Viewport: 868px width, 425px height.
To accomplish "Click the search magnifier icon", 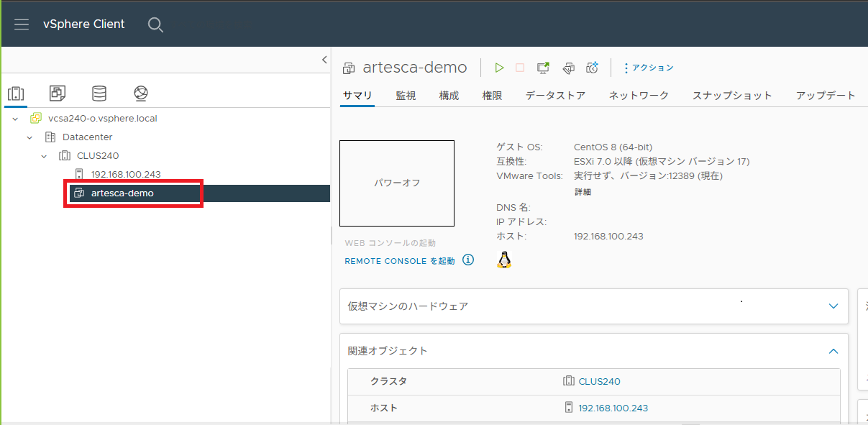I will coord(155,24).
